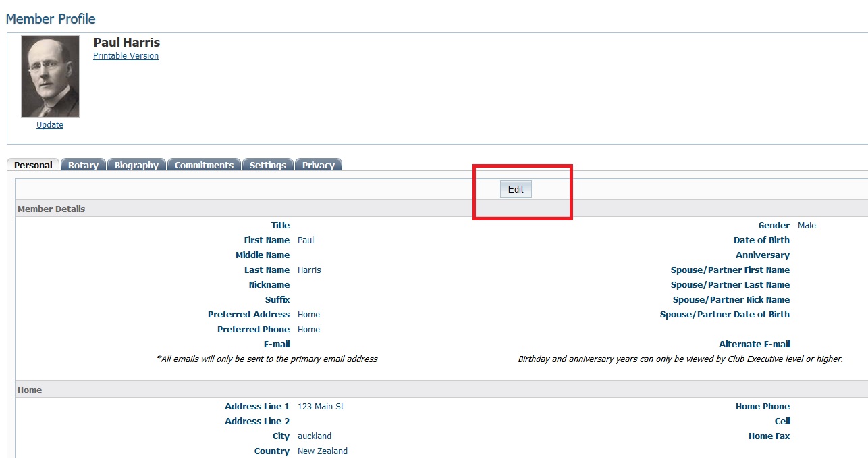Image resolution: width=868 pixels, height=458 pixels.
Task: Open the Settings tab
Action: point(268,165)
